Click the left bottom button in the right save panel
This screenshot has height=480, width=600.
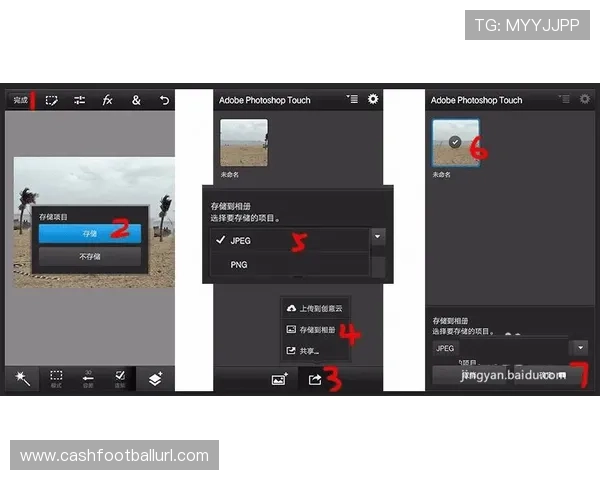471,376
